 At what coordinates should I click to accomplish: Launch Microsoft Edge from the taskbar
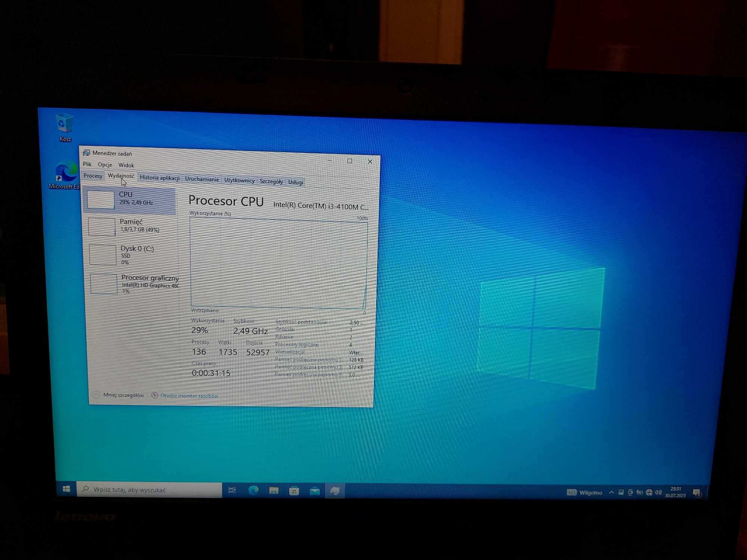(x=253, y=490)
